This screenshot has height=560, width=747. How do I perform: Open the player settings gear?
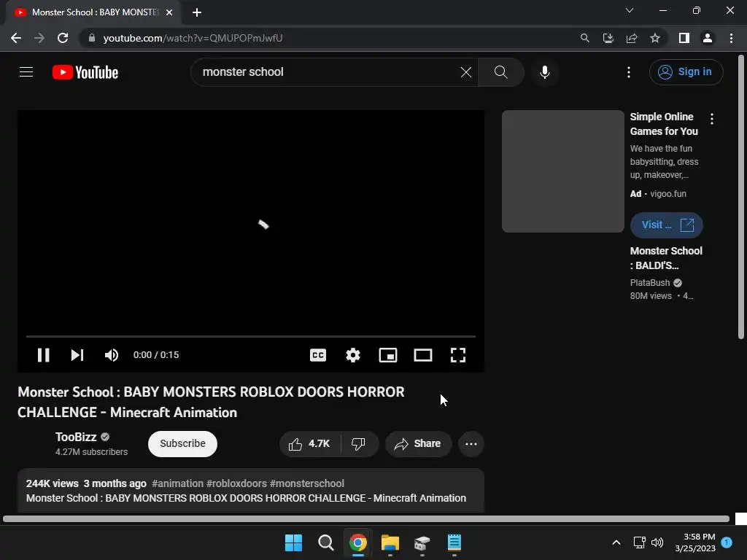(x=353, y=355)
